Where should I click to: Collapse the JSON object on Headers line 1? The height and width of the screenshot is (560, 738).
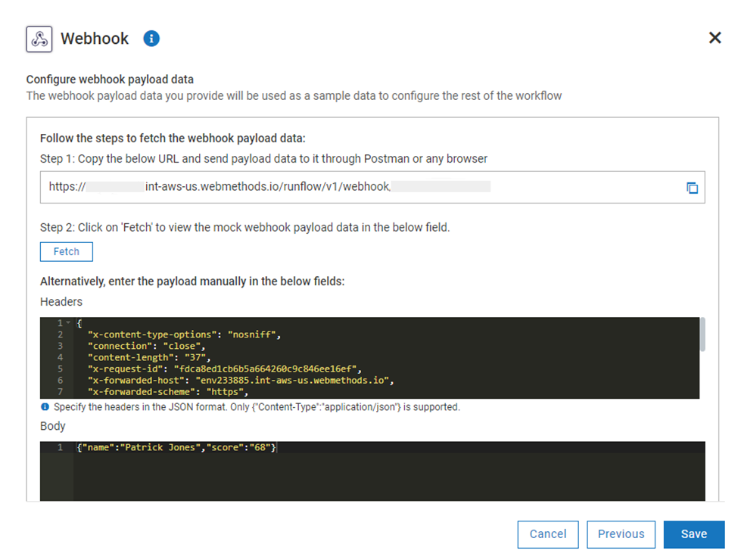[x=68, y=322]
